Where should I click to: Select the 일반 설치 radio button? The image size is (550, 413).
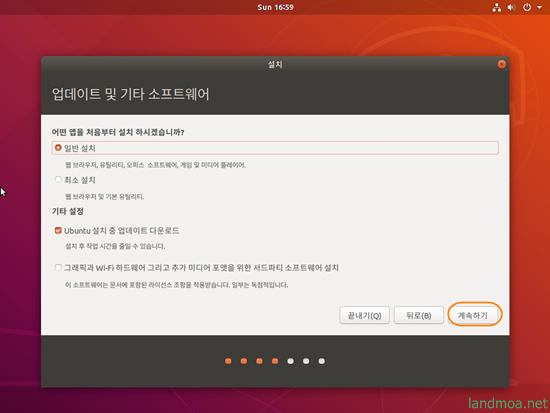coord(58,148)
